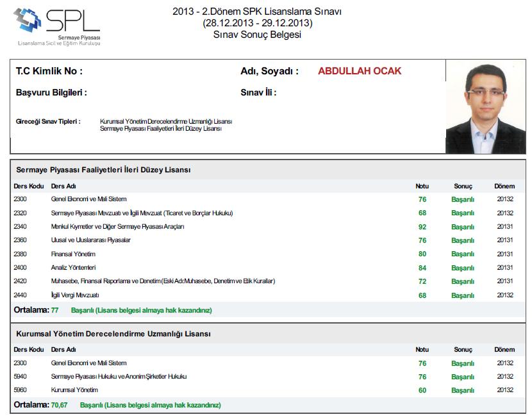Click the average value 77

[x=54, y=310]
